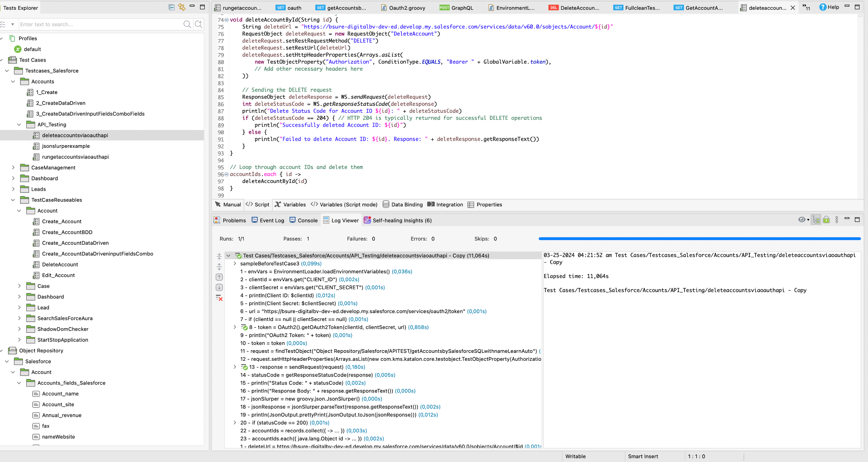Click Link with Editor arrows icon

point(182,7)
